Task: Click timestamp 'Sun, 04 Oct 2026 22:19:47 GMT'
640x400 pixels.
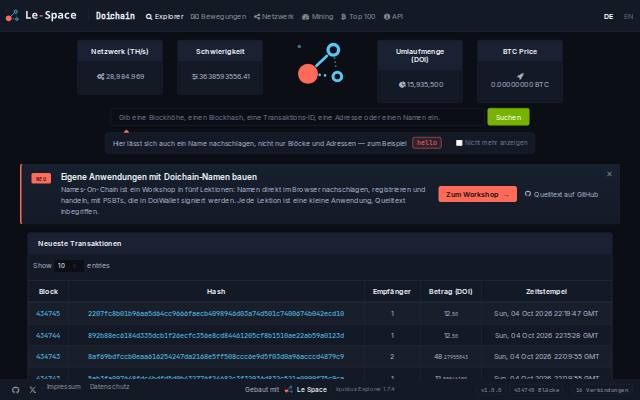Action: pyautogui.click(x=546, y=313)
